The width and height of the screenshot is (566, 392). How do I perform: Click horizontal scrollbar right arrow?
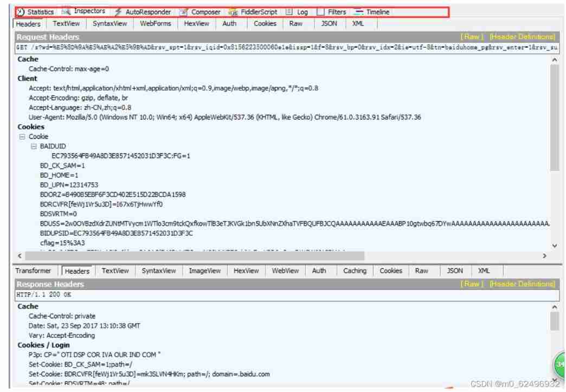(545, 255)
